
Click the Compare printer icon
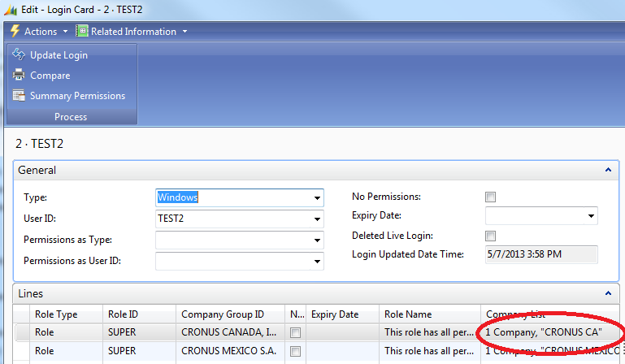pos(19,76)
